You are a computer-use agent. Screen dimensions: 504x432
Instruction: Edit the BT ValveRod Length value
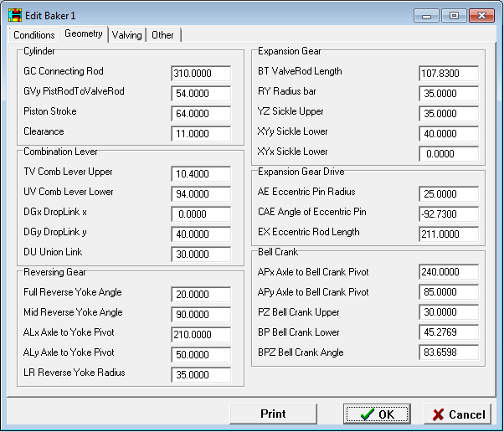tap(448, 74)
